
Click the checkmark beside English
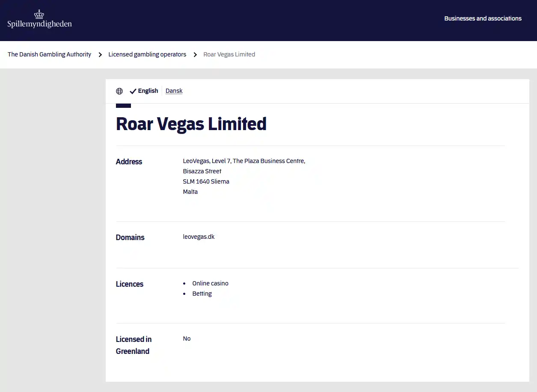(133, 91)
